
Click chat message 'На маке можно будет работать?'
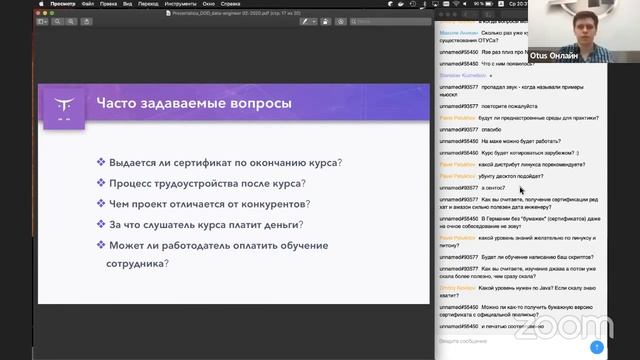(x=521, y=141)
